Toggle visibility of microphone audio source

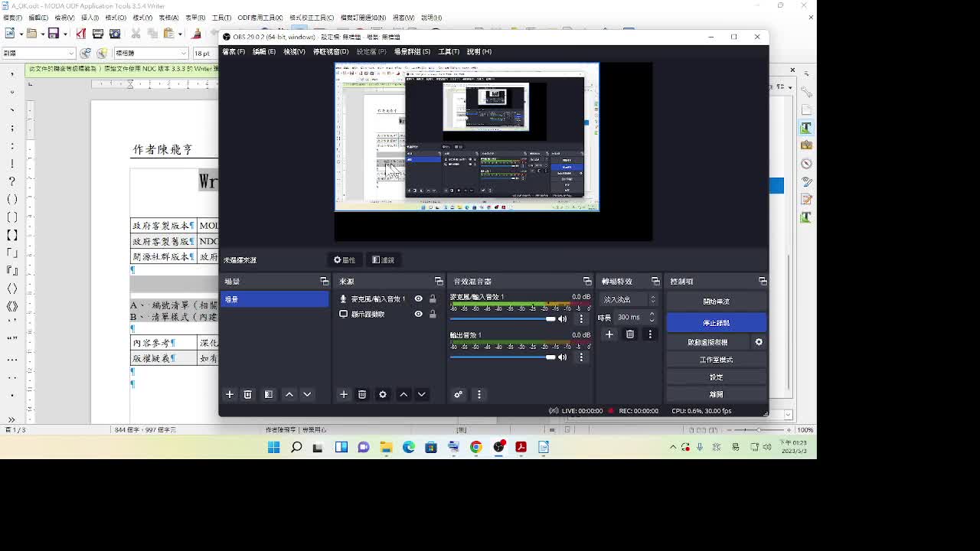418,299
